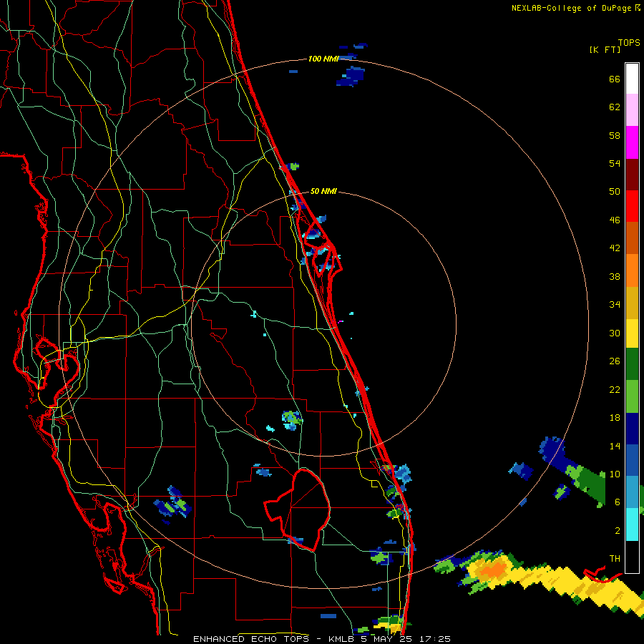
Task: Pick the medium blue legend swatch
Action: 632,460
